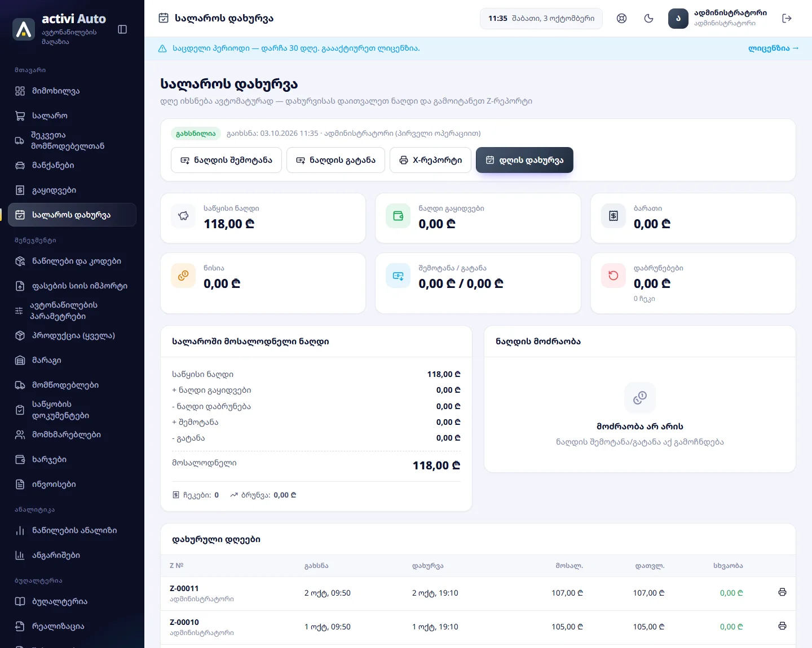Screen dimensions: 812x648
Task: Click the ანგარიშები bar chart icon
Action: (20, 555)
